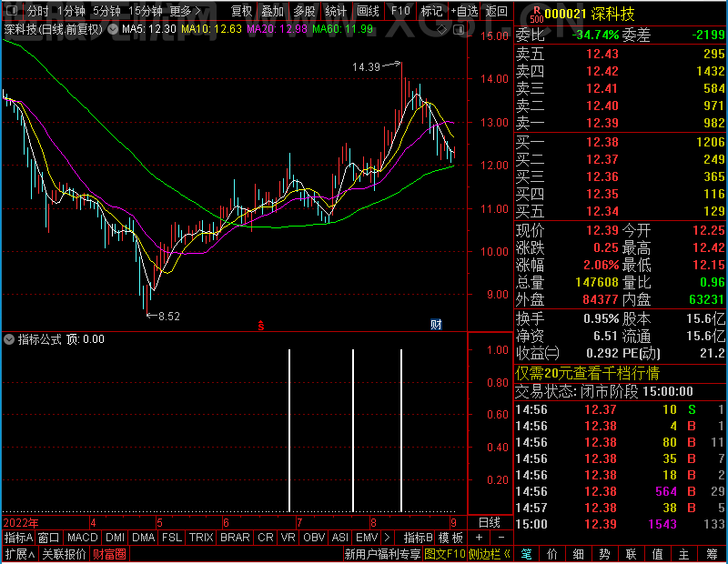Select the 价 price tab
This screenshot has width=728, height=564.
pyautogui.click(x=552, y=554)
